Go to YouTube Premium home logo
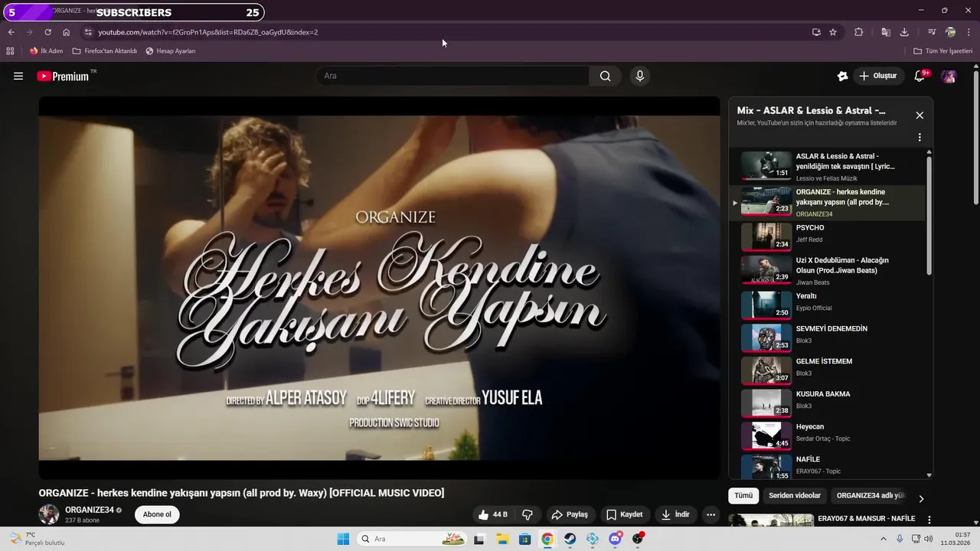The height and width of the screenshot is (551, 980). coord(63,76)
